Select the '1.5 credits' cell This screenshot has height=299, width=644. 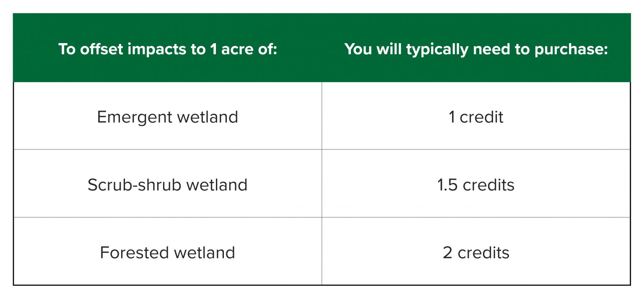pos(476,184)
